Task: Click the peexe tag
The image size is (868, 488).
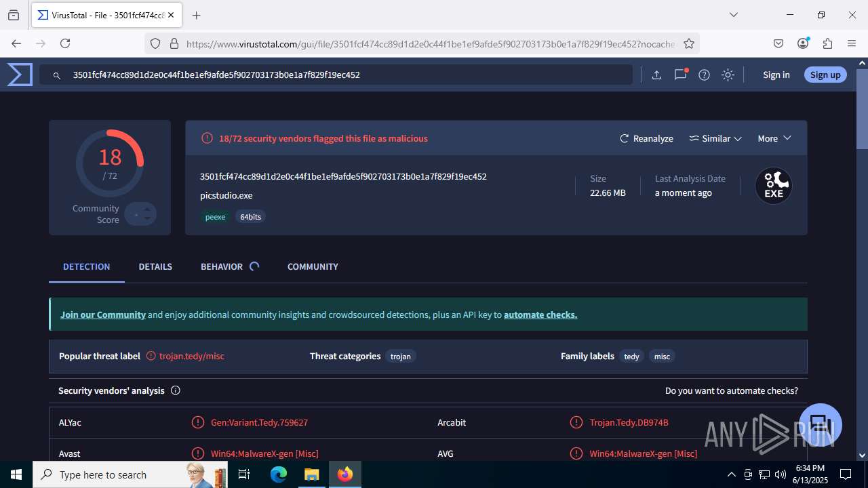Action: [215, 217]
